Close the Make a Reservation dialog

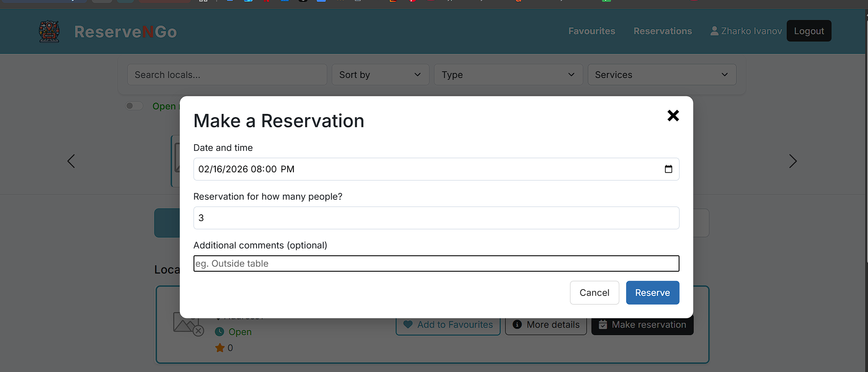[x=673, y=116]
